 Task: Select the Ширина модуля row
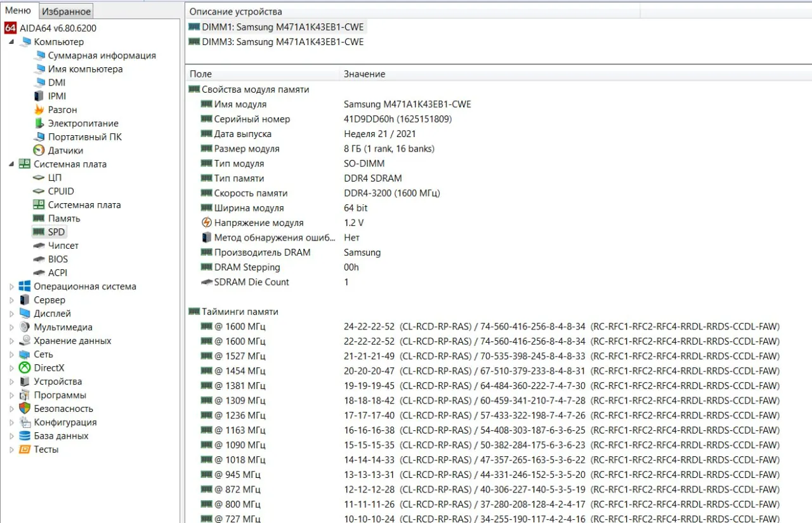[x=499, y=208]
